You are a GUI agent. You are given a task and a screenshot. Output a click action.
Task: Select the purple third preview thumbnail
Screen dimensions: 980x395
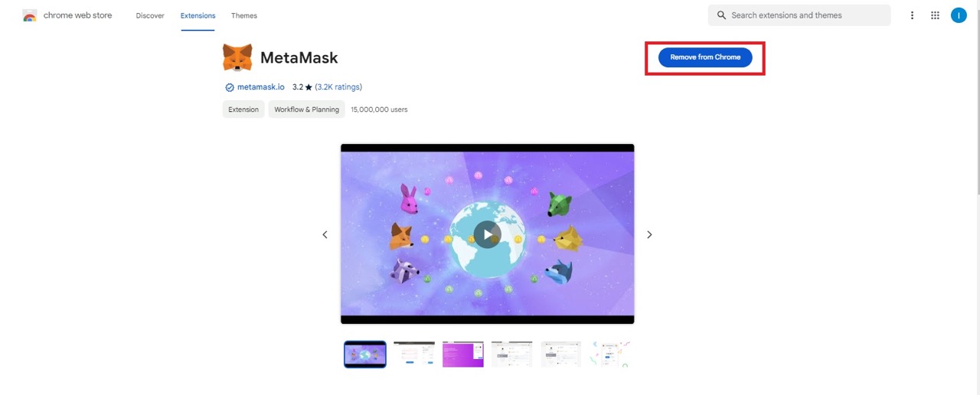[463, 354]
